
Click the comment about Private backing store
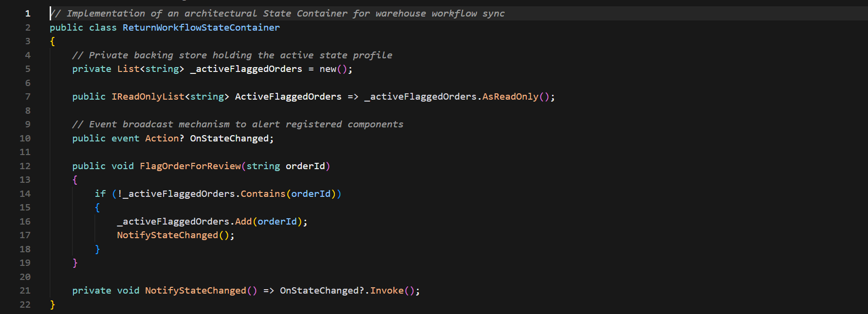(x=232, y=55)
